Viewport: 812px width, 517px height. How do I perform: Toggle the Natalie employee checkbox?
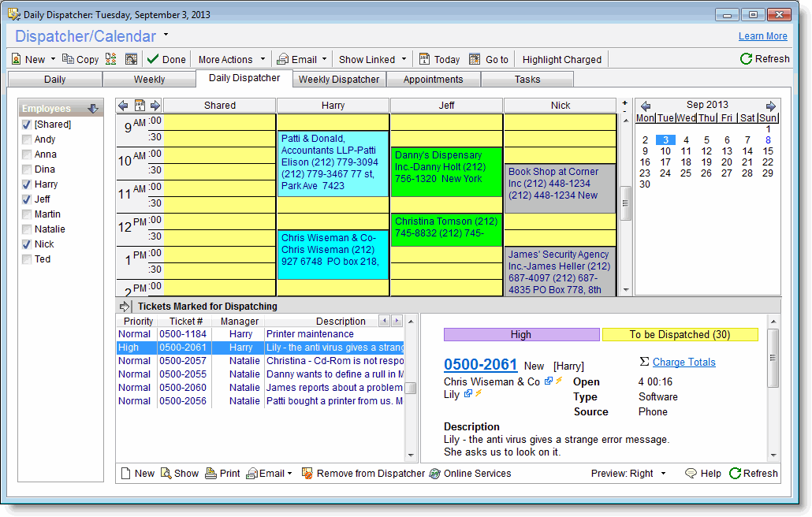point(27,229)
